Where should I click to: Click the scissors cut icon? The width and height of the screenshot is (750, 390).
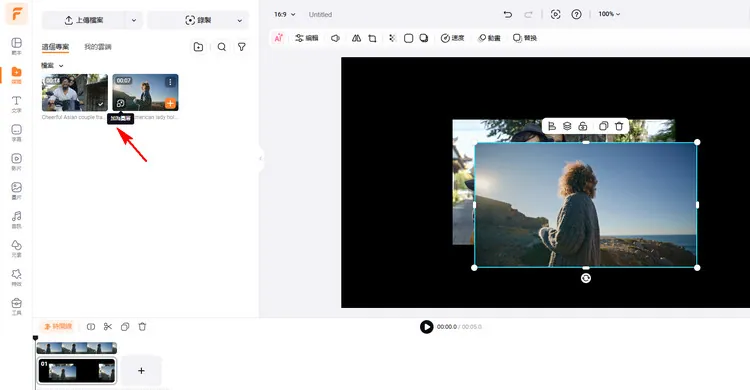(108, 327)
